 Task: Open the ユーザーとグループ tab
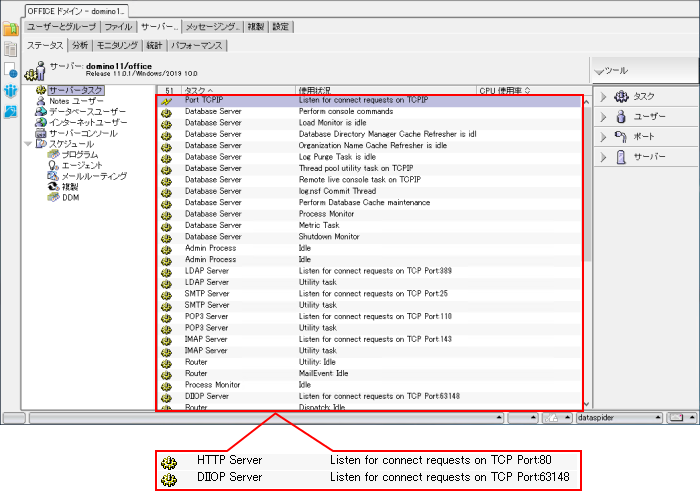point(62,27)
